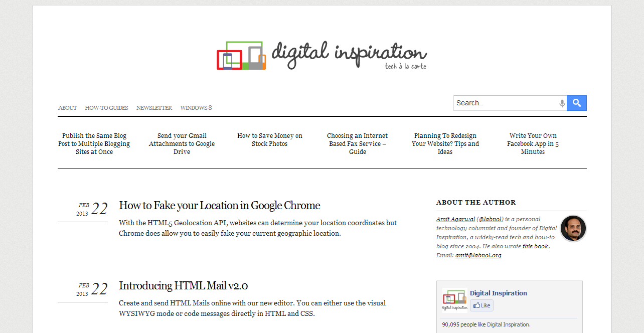Open the Windows 8 menu item
Screen dimensions: 644x333
(x=196, y=108)
